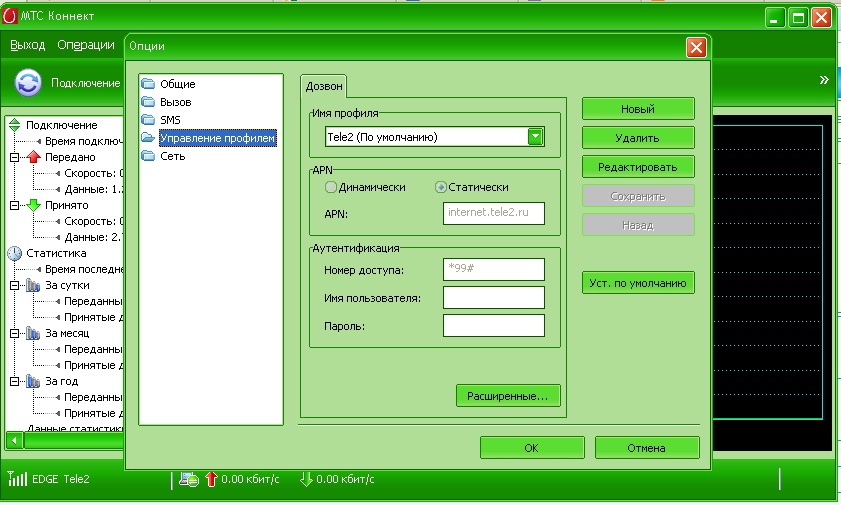Screen dimensions: 841x505
Task: Select Общие in options tree
Action: coord(178,84)
